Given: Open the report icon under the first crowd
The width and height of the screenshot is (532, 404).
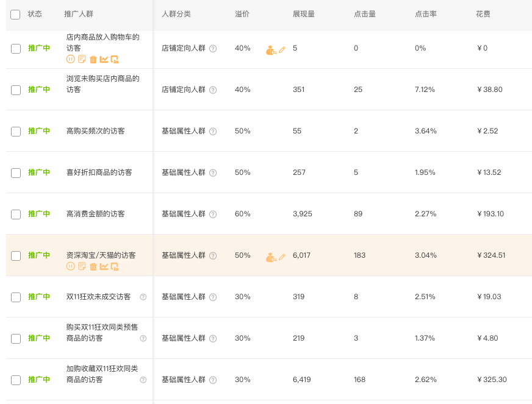Looking at the screenshot, I should click(x=82, y=59).
